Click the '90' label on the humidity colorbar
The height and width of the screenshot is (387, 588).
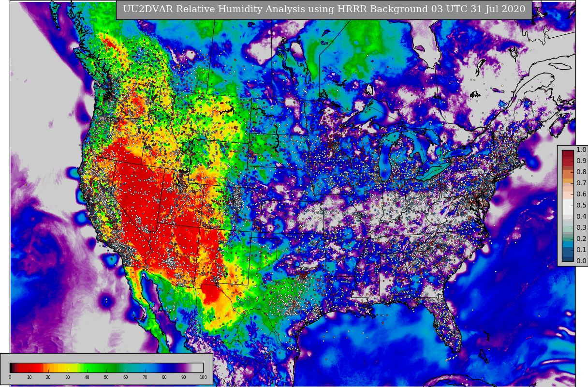click(184, 377)
